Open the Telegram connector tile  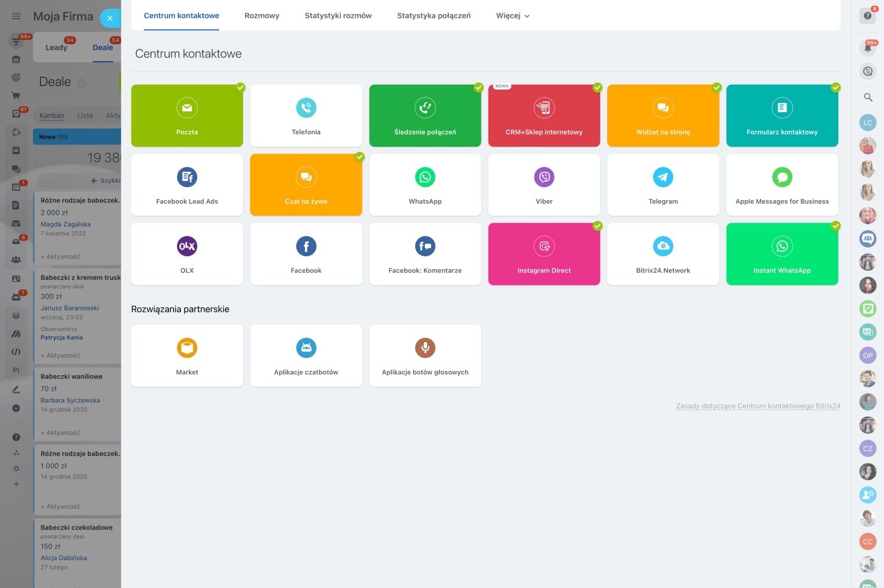pyautogui.click(x=662, y=184)
